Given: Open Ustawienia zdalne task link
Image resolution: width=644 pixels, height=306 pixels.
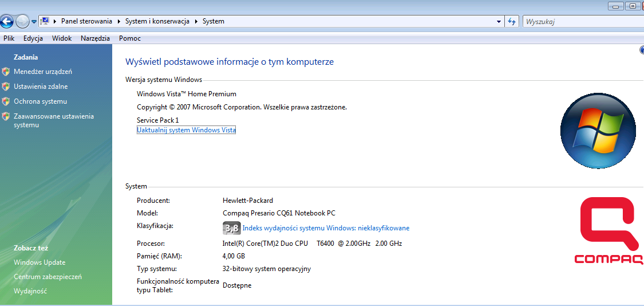Looking at the screenshot, I should tap(41, 87).
